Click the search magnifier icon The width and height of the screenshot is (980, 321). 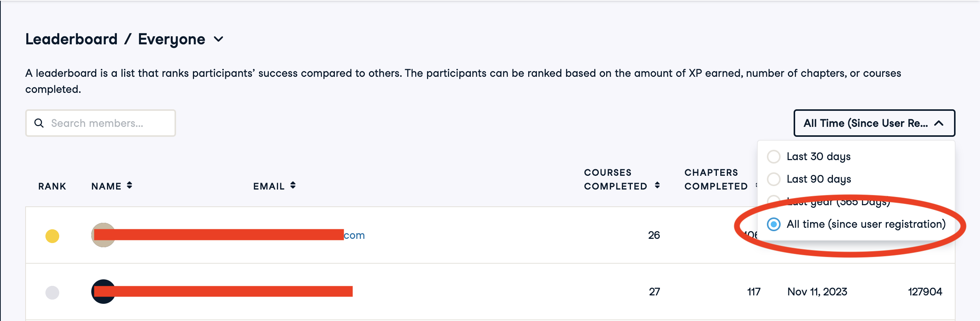tap(39, 123)
